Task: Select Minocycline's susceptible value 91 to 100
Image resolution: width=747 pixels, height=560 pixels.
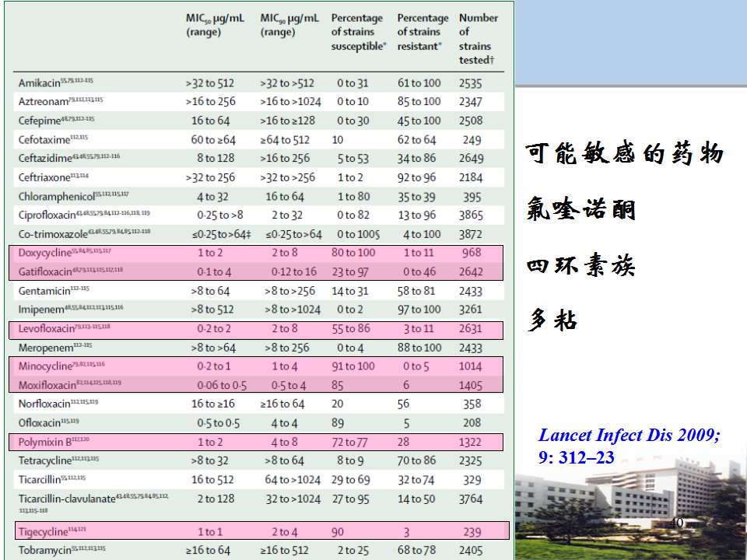Action: click(353, 366)
